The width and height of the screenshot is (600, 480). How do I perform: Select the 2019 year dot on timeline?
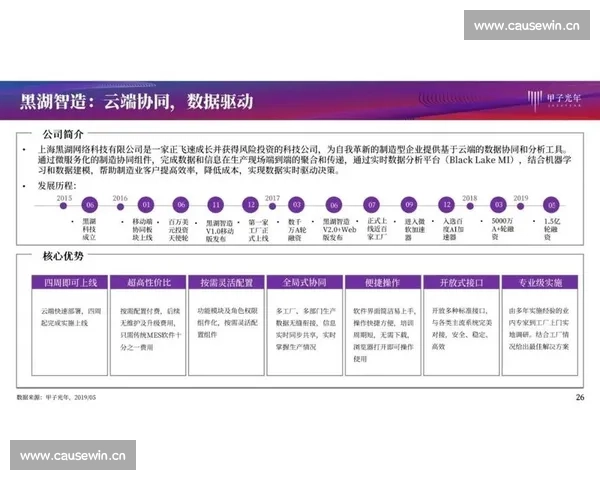520,206
